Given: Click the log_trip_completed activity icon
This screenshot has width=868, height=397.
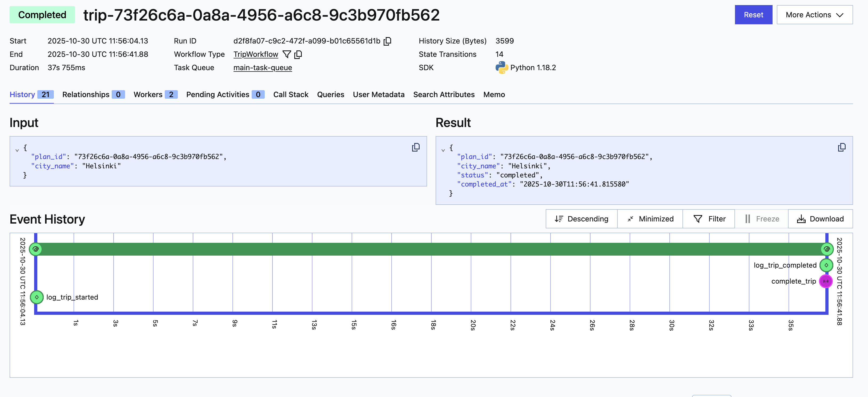Looking at the screenshot, I should coord(826,265).
